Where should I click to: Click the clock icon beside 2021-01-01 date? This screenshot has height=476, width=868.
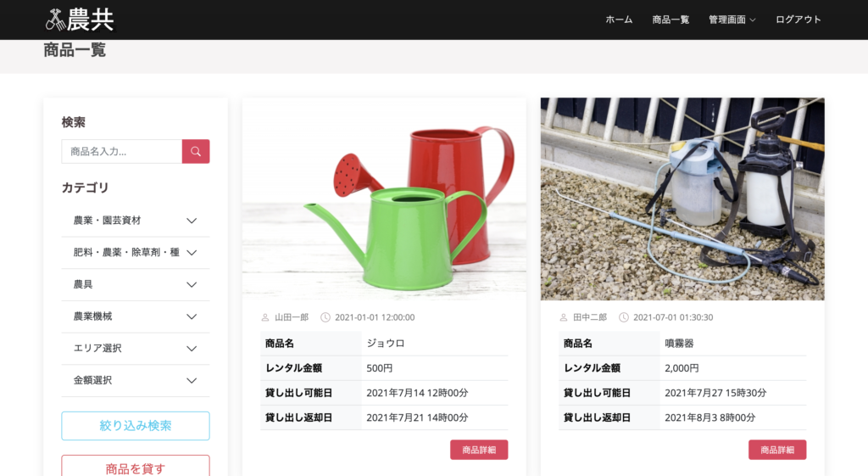[325, 317]
